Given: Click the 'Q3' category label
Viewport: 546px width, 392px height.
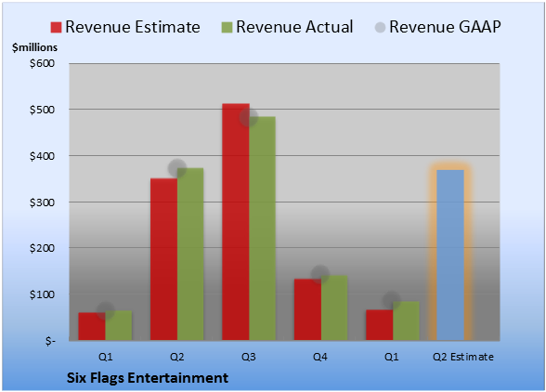Looking at the screenshot, I should (249, 357).
